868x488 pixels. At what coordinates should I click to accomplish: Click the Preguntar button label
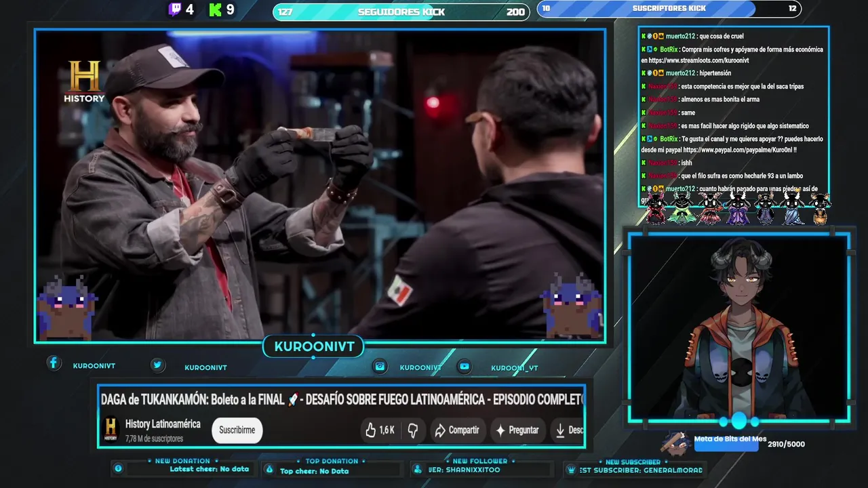(x=524, y=430)
